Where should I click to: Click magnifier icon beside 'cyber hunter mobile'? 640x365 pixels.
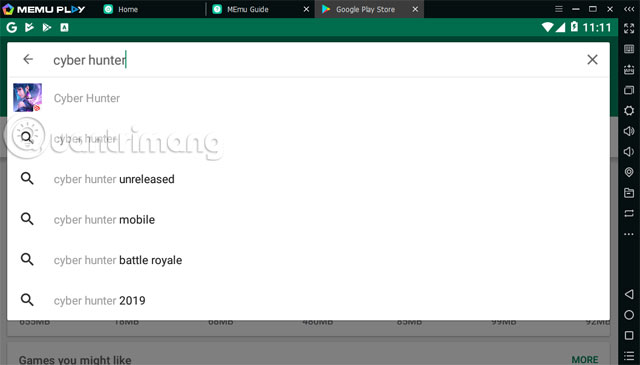point(27,219)
